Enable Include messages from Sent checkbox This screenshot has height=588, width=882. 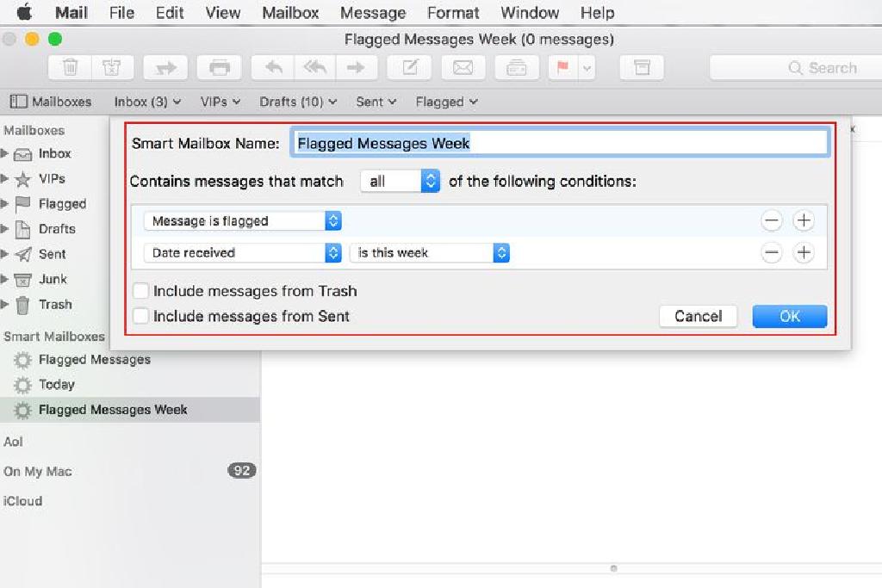pyautogui.click(x=140, y=316)
